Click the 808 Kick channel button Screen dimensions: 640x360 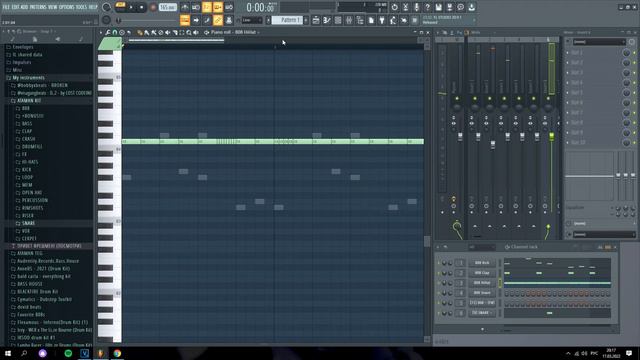482,263
